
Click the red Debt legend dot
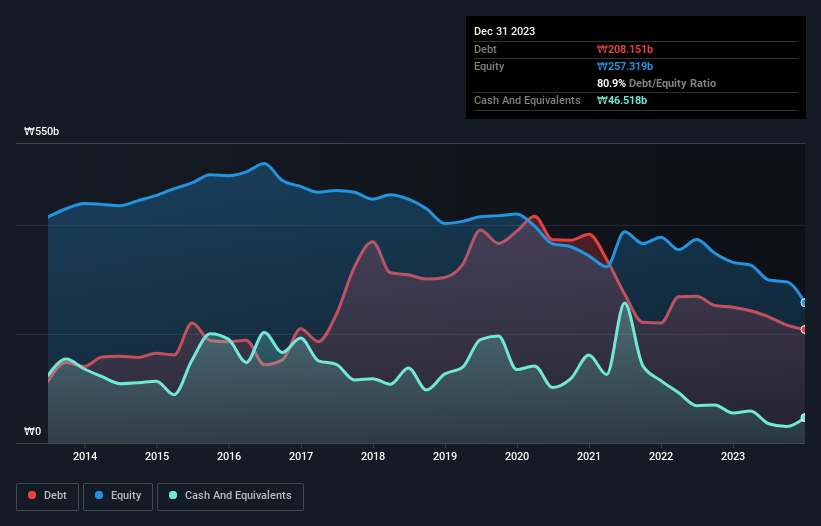click(32, 495)
